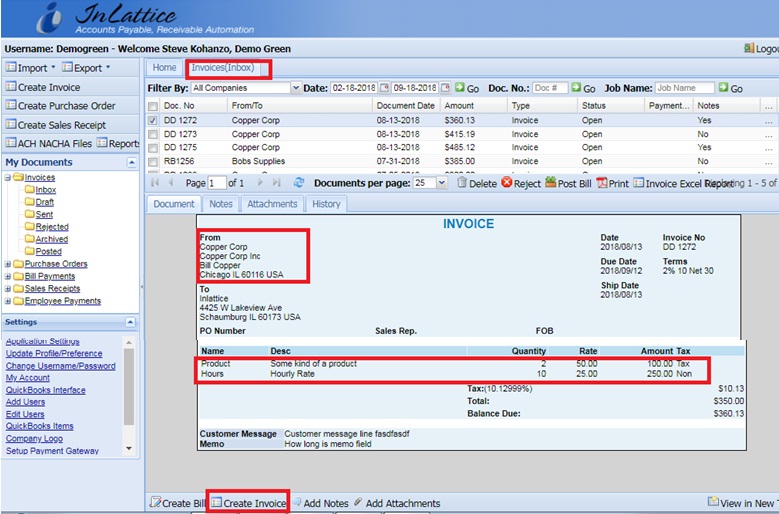Collapse the My Documents panel
The height and width of the screenshot is (514, 779).
point(131,162)
